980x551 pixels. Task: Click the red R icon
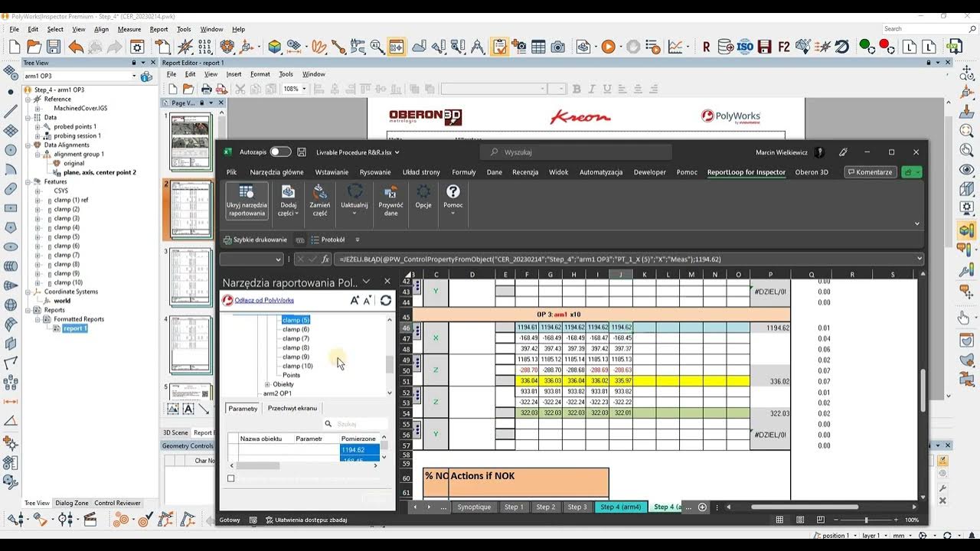pyautogui.click(x=706, y=47)
